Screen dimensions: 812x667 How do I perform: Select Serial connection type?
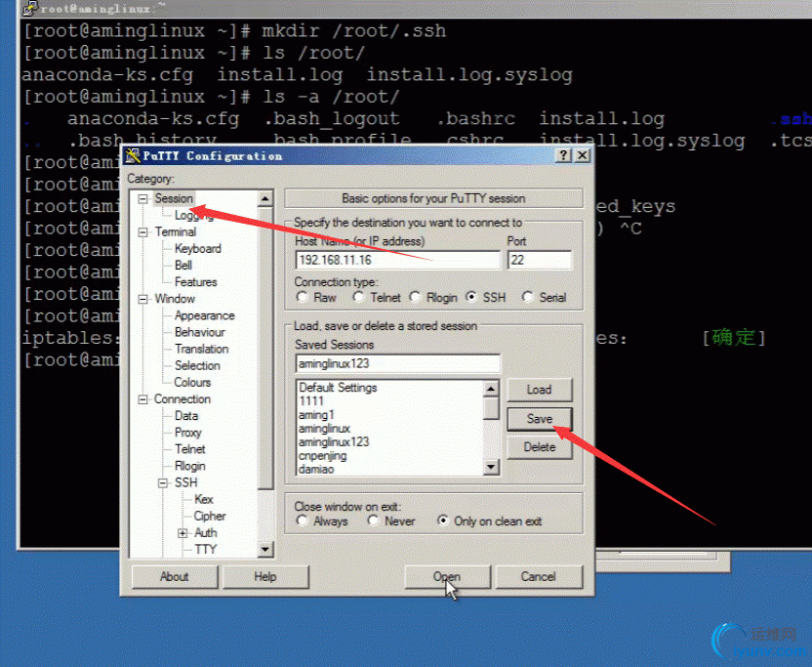pyautogui.click(x=527, y=298)
